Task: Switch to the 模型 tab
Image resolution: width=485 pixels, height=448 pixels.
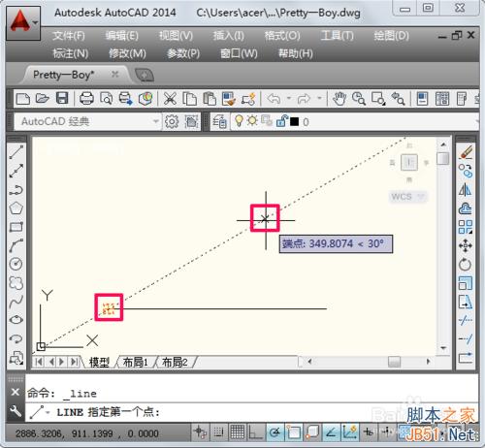Action: (x=99, y=362)
